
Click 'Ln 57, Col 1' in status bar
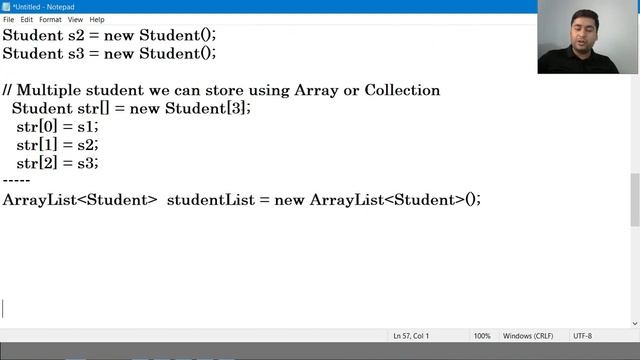[x=411, y=336]
